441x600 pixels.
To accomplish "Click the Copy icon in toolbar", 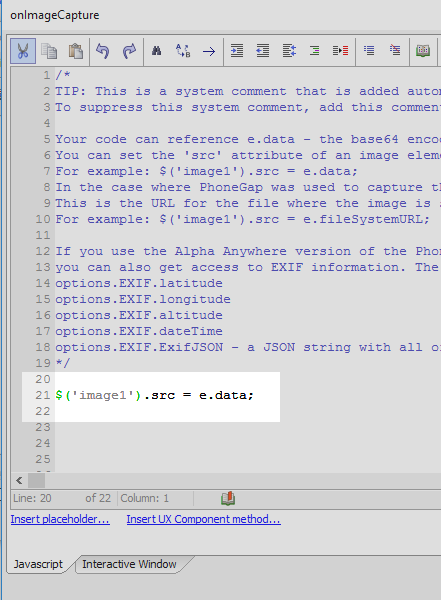I will [x=49, y=51].
